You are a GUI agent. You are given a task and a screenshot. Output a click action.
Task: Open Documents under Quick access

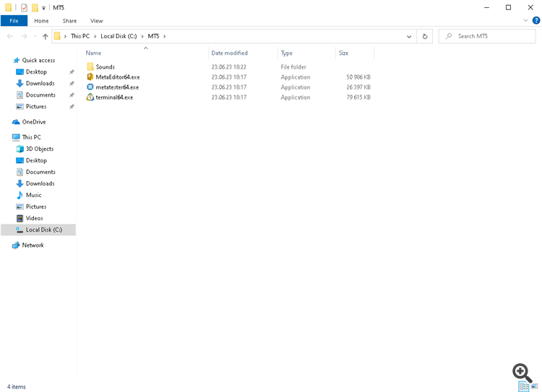[40, 95]
